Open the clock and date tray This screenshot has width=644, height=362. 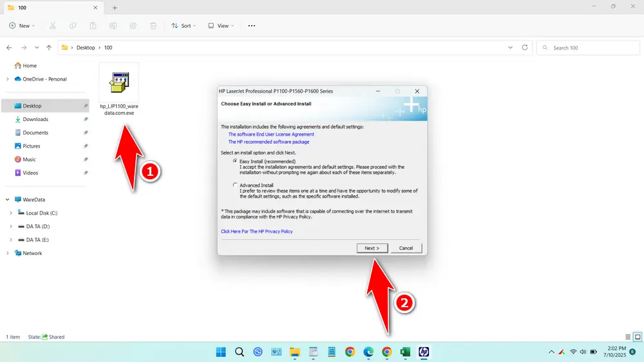[614, 352]
